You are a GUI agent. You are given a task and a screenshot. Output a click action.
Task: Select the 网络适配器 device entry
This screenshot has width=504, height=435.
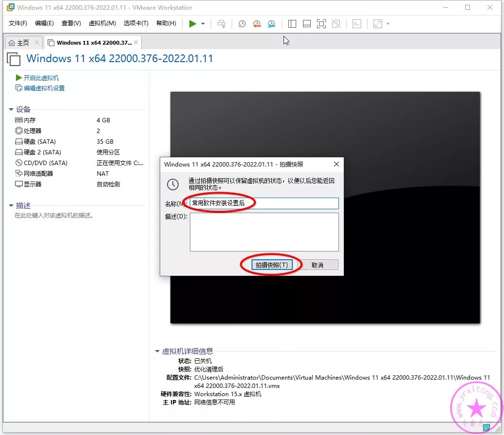click(x=38, y=174)
